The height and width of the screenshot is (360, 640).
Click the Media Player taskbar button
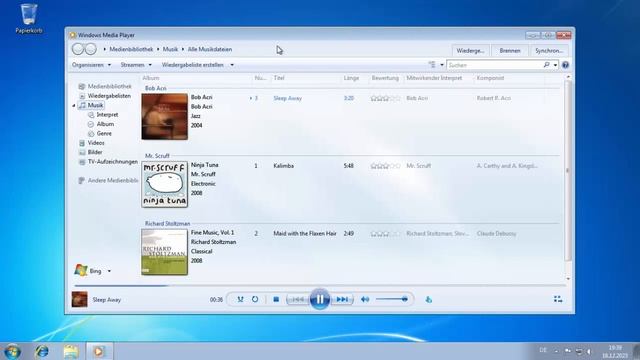coord(99,351)
